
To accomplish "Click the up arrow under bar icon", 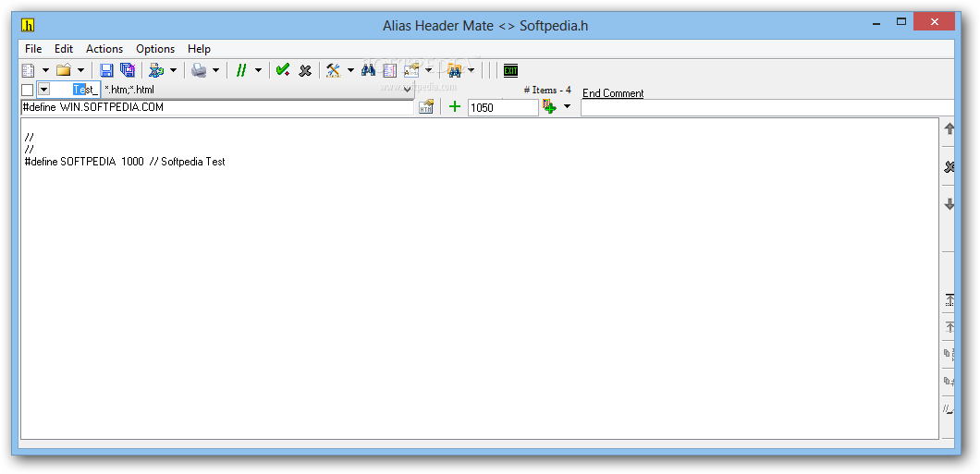I will tap(949, 327).
